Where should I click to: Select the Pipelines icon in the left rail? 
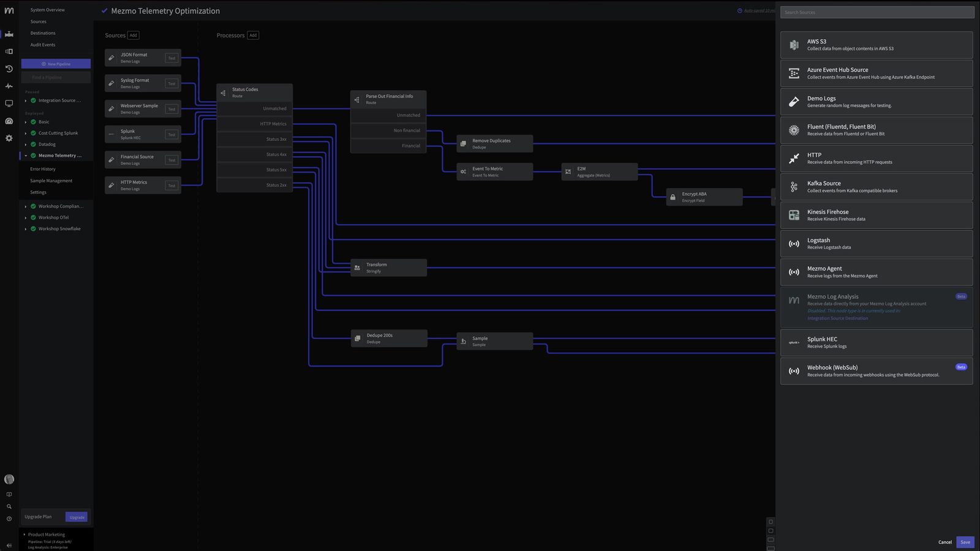[9, 34]
